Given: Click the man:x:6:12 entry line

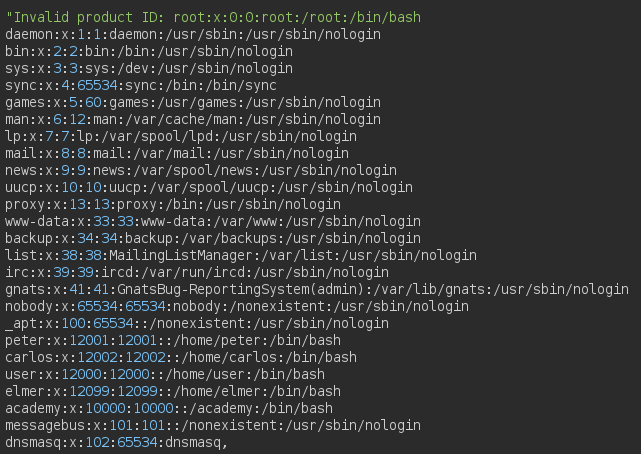Looking at the screenshot, I should pyautogui.click(x=193, y=119).
